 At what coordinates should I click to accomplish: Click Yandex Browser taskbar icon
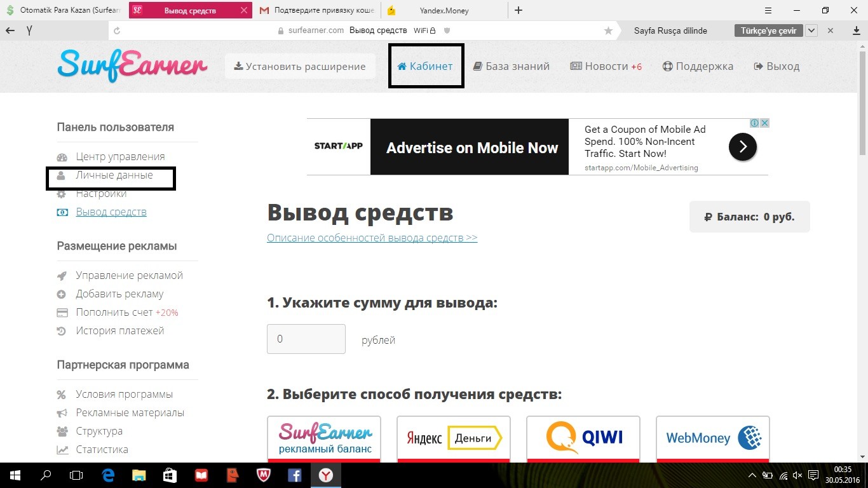[325, 475]
